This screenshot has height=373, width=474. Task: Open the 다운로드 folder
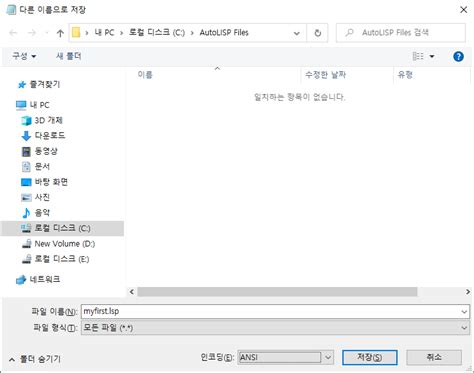50,136
